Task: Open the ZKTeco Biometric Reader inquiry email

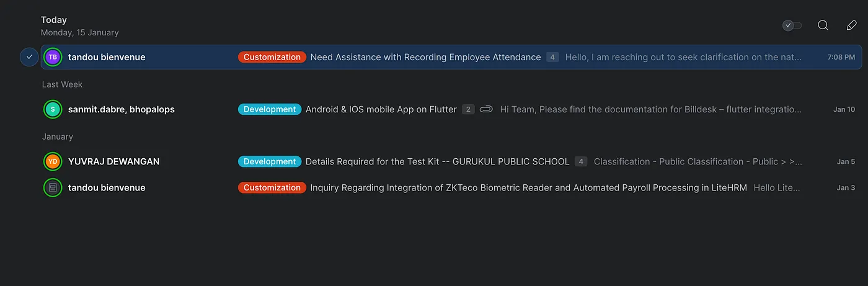Action: [528, 187]
